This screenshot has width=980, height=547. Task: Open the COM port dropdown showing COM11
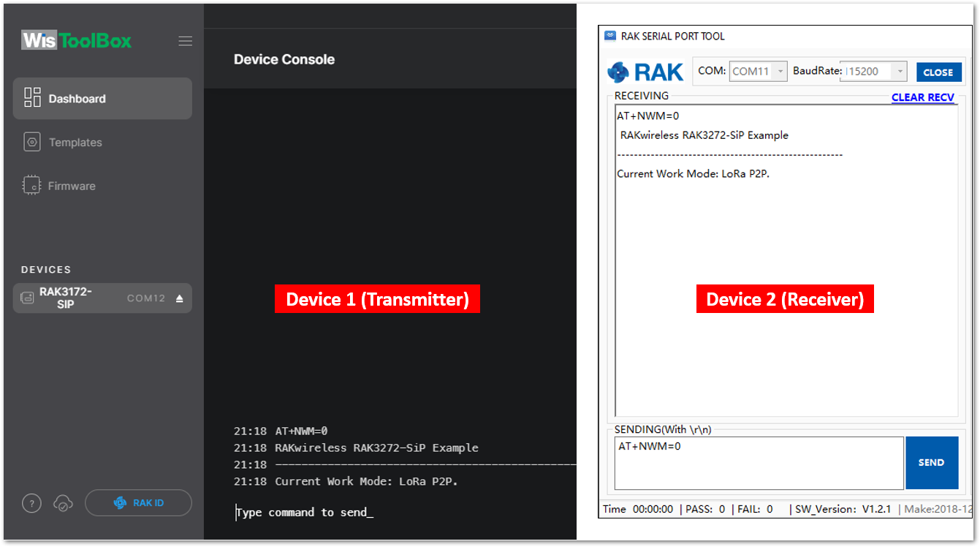point(758,72)
